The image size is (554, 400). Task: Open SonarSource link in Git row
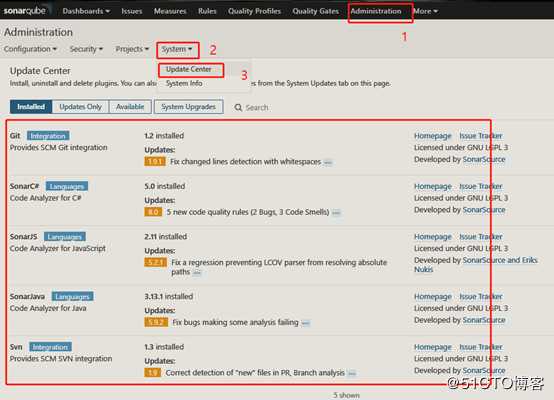484,159
